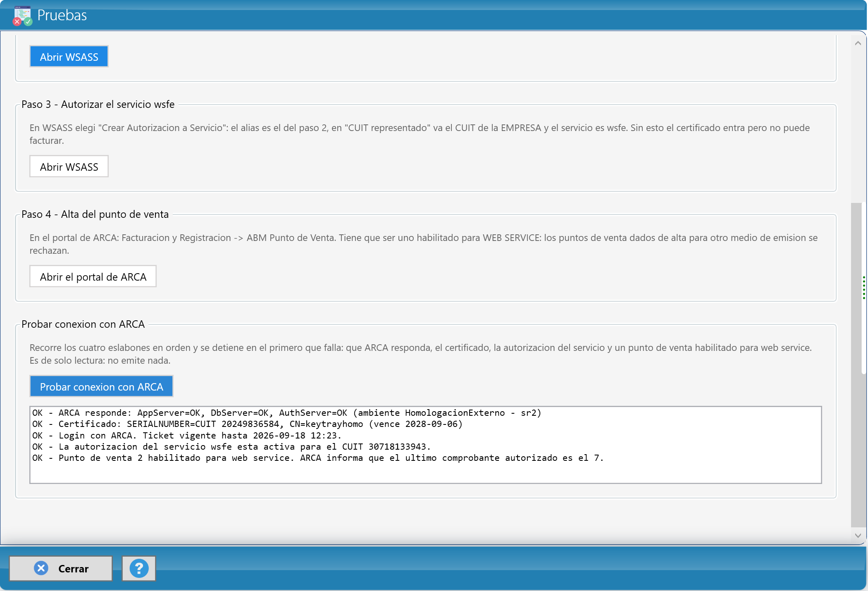Screen dimensions: 868x591
Task: Click the green dotted grip on right edge
Action: [864, 288]
